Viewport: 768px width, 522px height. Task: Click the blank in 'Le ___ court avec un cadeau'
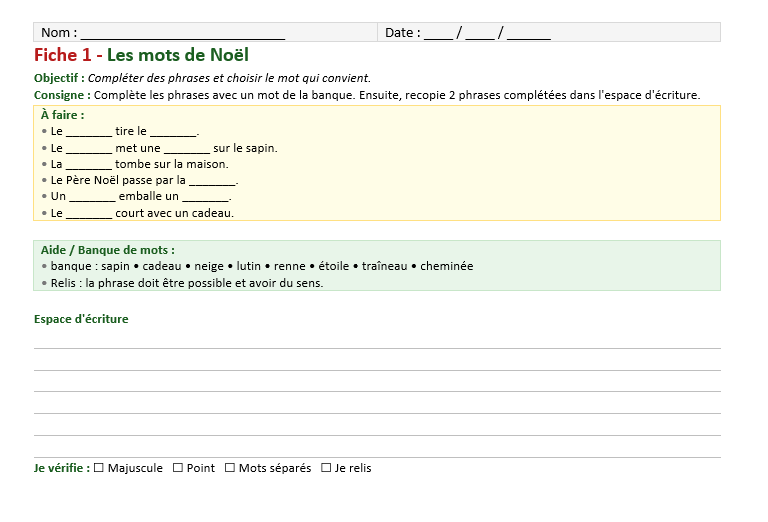(89, 213)
